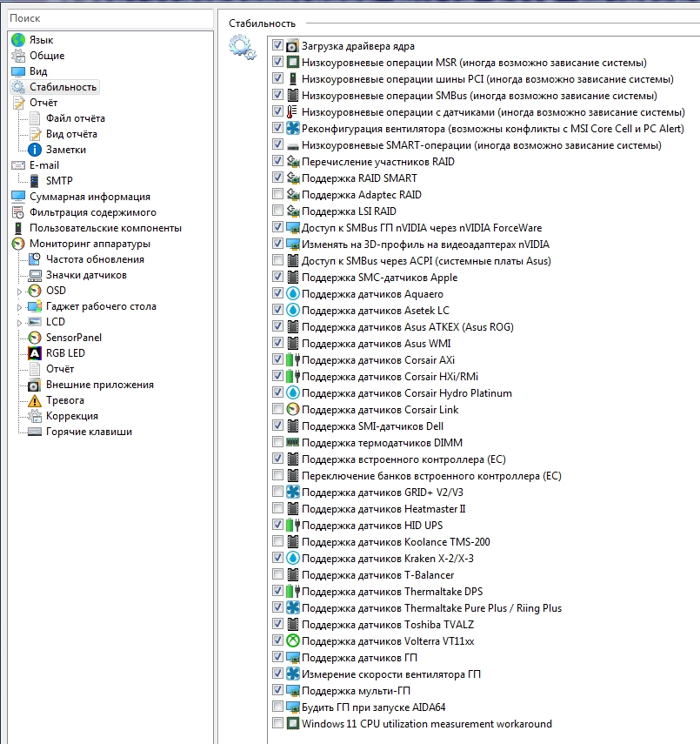Click the monitor icon next to Вид
This screenshot has height=744, width=700.
(x=18, y=71)
